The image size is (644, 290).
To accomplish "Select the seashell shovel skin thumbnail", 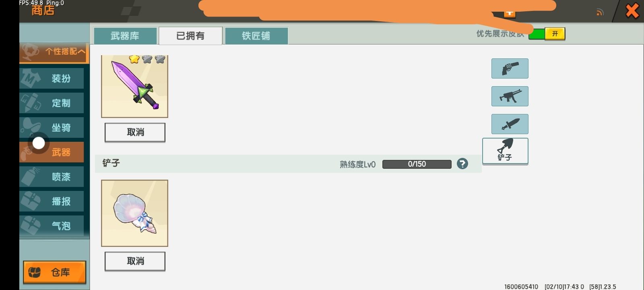I will point(134,213).
